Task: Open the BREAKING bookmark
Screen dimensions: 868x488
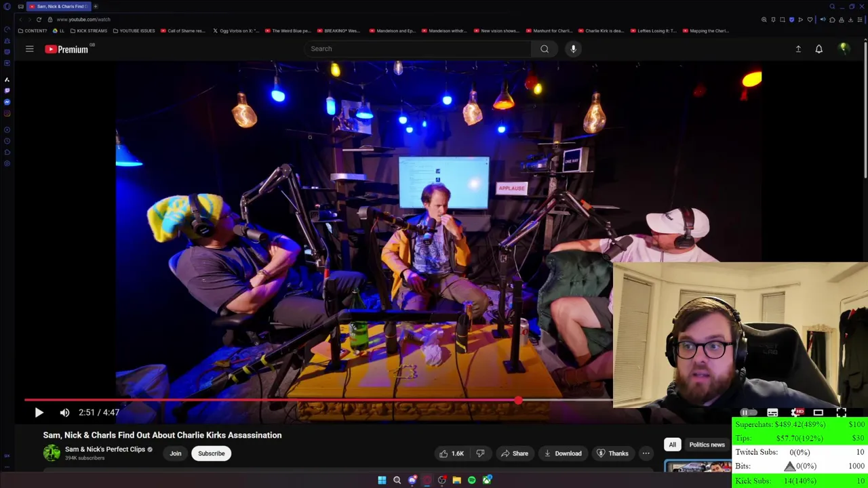Action: click(338, 30)
